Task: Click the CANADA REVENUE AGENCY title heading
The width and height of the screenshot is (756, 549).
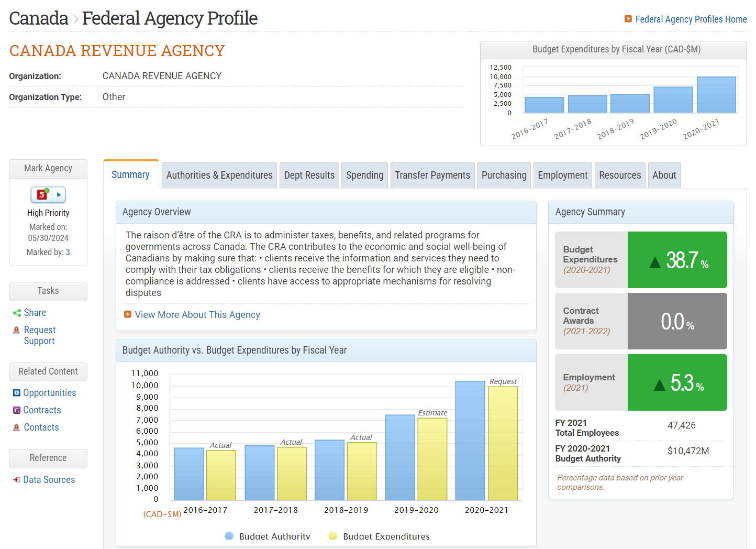Action: [117, 51]
